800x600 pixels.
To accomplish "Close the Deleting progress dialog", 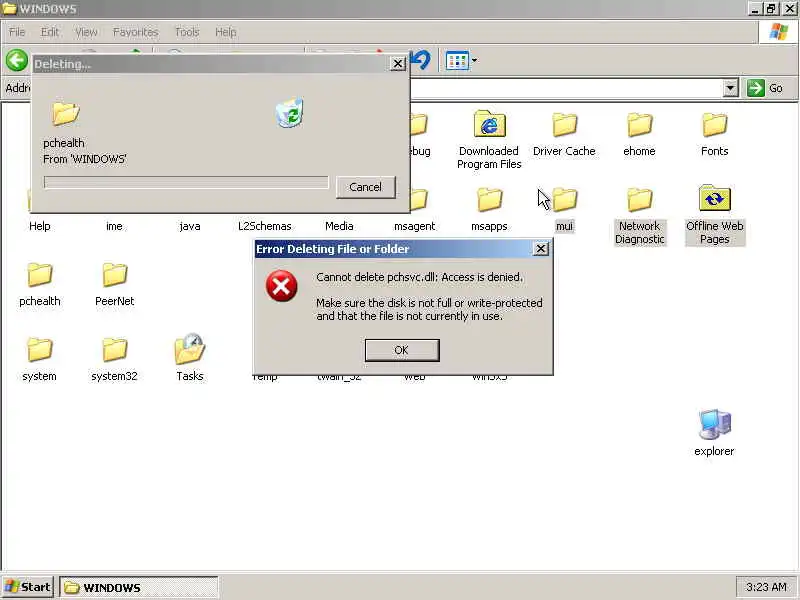I will tap(397, 64).
